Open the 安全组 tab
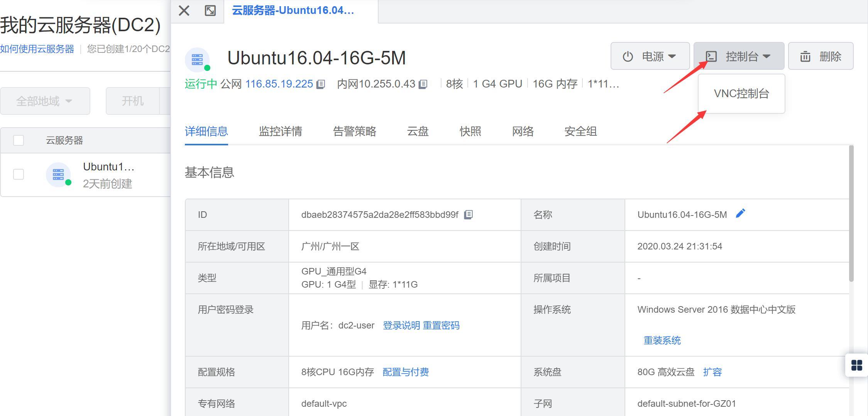This screenshot has height=416, width=868. (581, 131)
